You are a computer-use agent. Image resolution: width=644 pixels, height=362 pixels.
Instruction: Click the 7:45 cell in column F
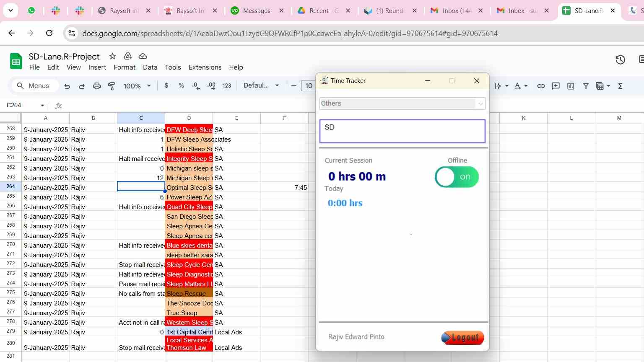[x=284, y=187]
